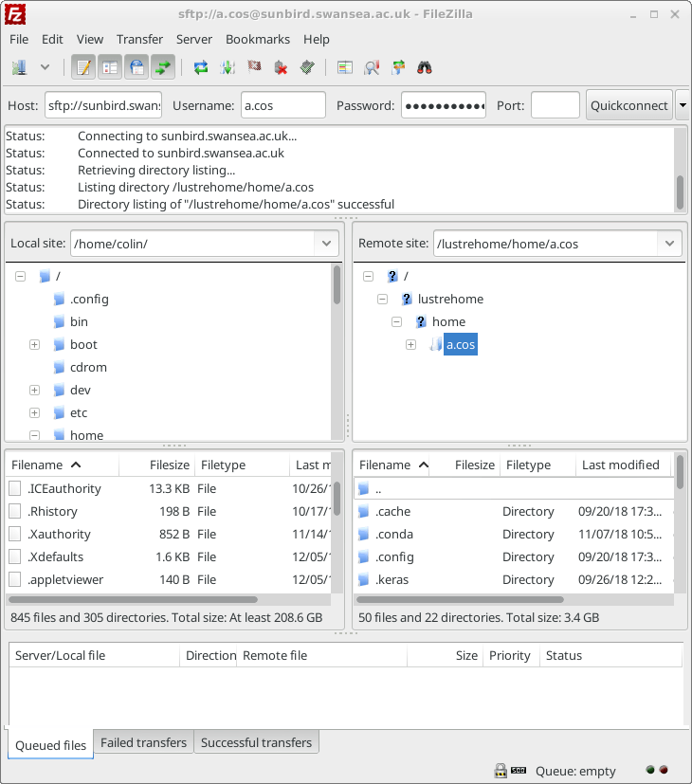The height and width of the screenshot is (784, 692).
Task: Select .ICEauthority file icon
Action: coord(15,488)
